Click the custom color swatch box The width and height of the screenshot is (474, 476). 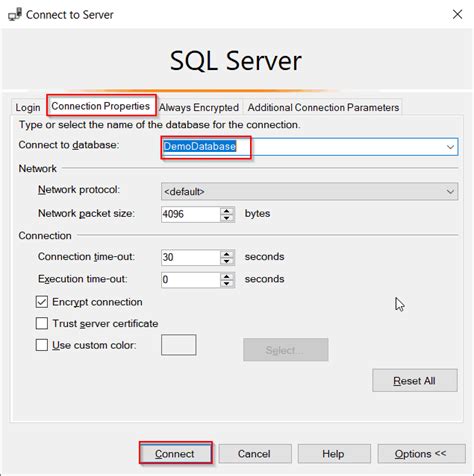click(179, 345)
